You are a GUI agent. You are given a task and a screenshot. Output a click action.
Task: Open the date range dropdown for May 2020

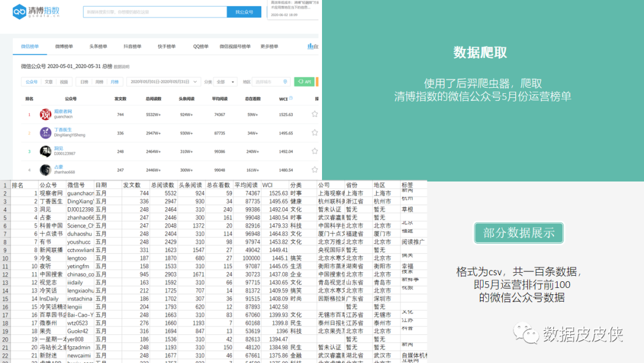pos(163,82)
